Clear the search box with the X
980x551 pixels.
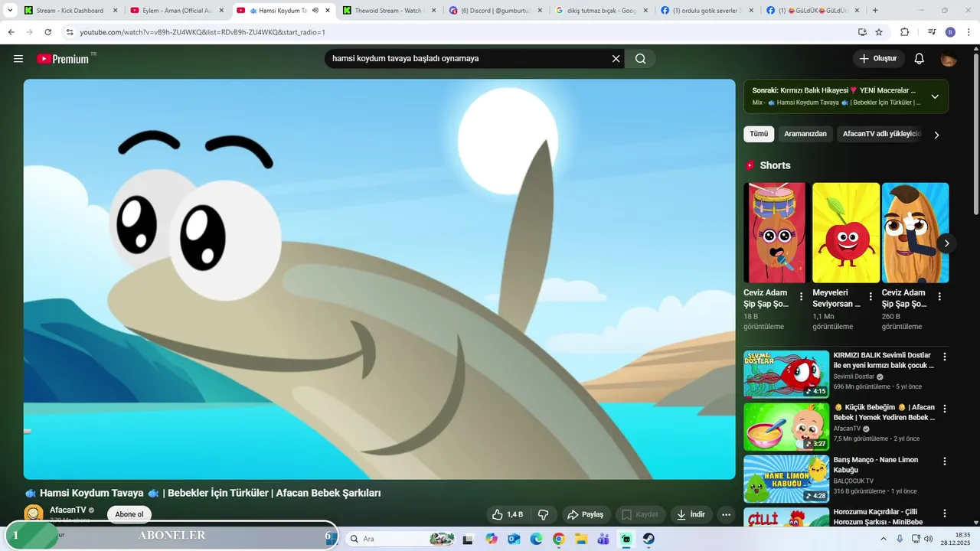click(x=616, y=59)
